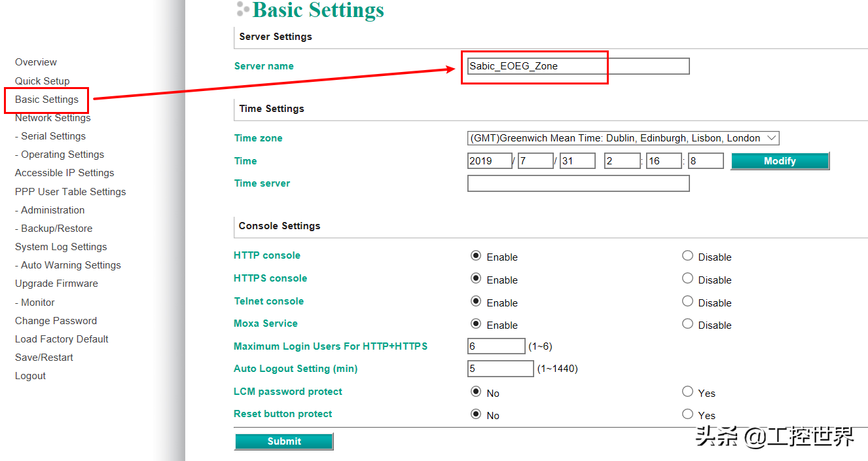
Task: Go to the Overview page
Action: coord(36,62)
